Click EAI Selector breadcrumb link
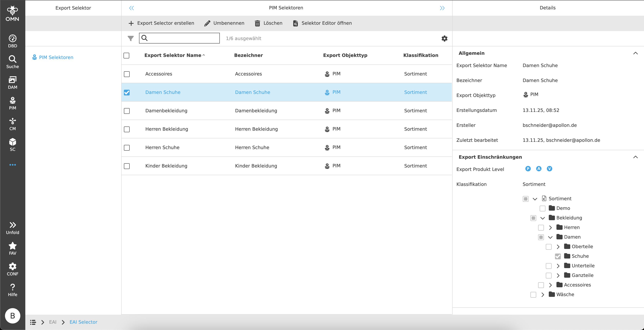Image resolution: width=644 pixels, height=330 pixels. (83, 322)
